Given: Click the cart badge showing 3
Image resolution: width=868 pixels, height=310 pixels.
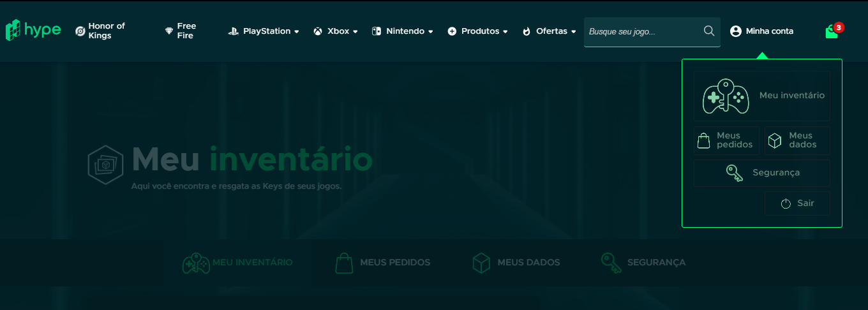Looking at the screenshot, I should click(839, 27).
